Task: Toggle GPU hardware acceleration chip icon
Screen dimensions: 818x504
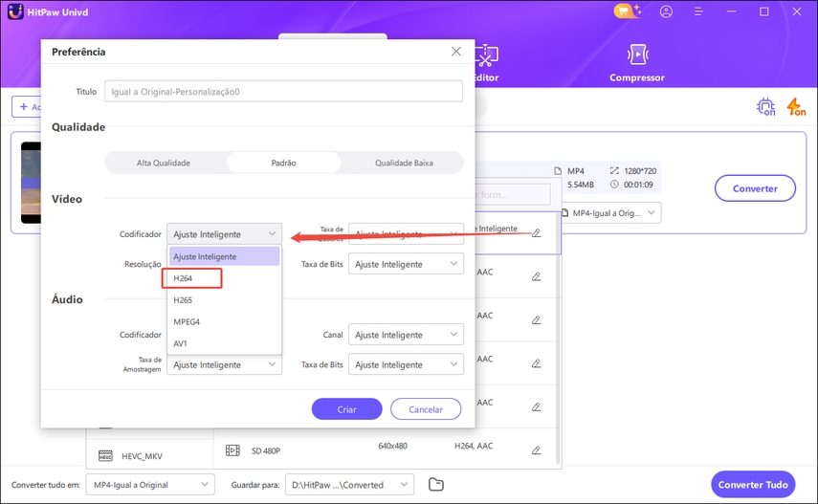Action: coord(765,107)
